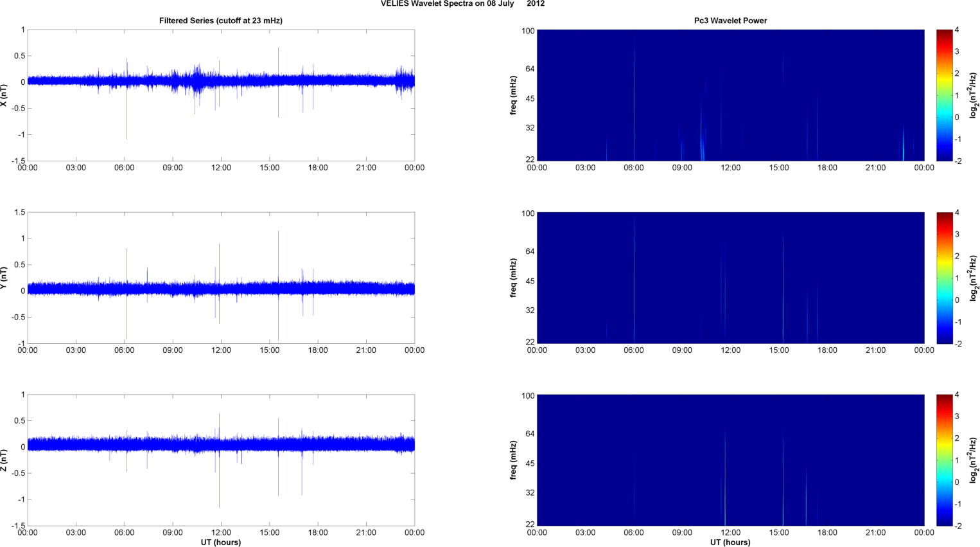Click the '15:00' time tick of Z series plot
Image resolution: width=980 pixels, height=547 pixels.
tap(270, 532)
